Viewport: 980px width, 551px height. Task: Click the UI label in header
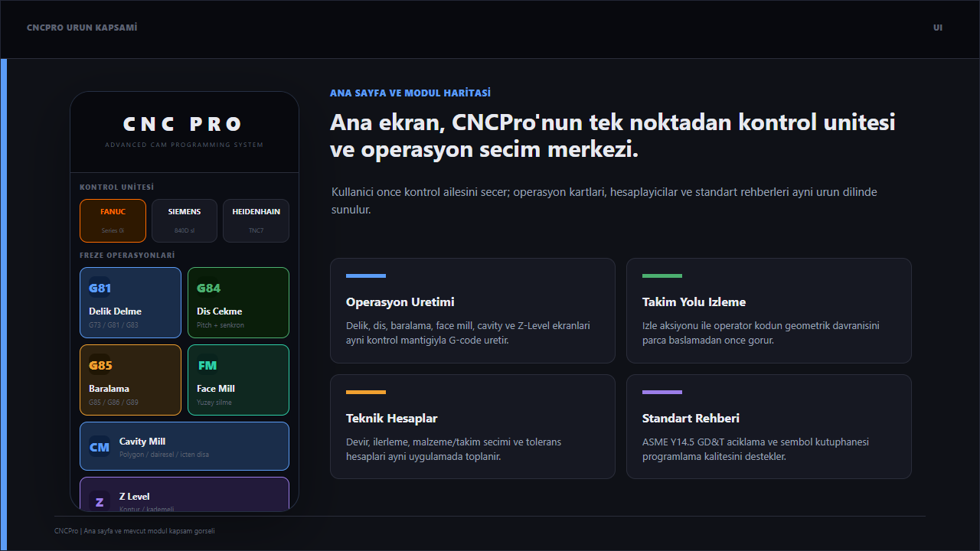(938, 28)
